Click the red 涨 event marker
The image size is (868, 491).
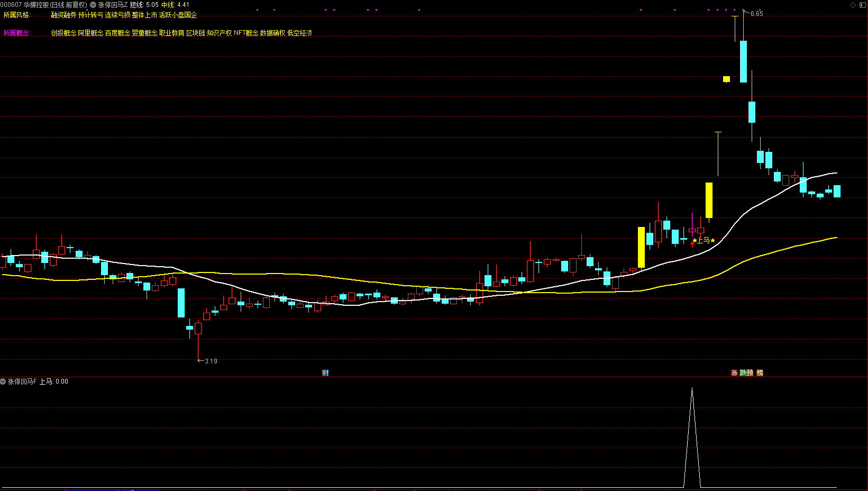coord(734,373)
